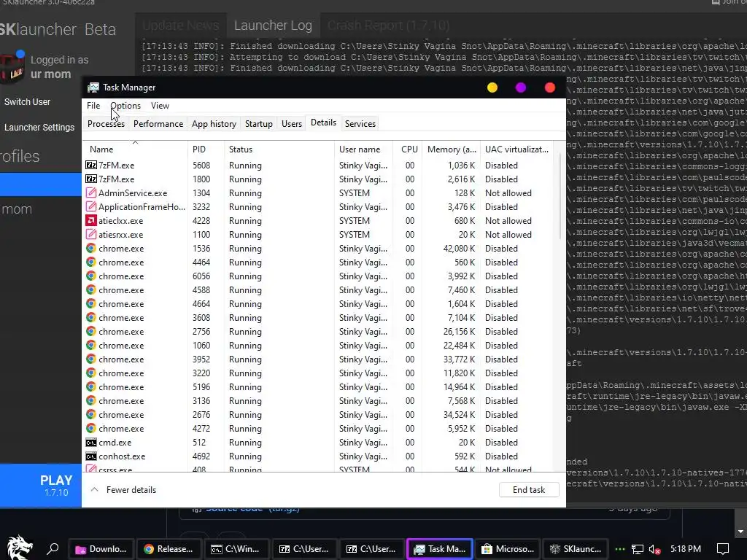This screenshot has height=560, width=747.
Task: Sort by UAC virtualization column header
Action: [x=517, y=149]
